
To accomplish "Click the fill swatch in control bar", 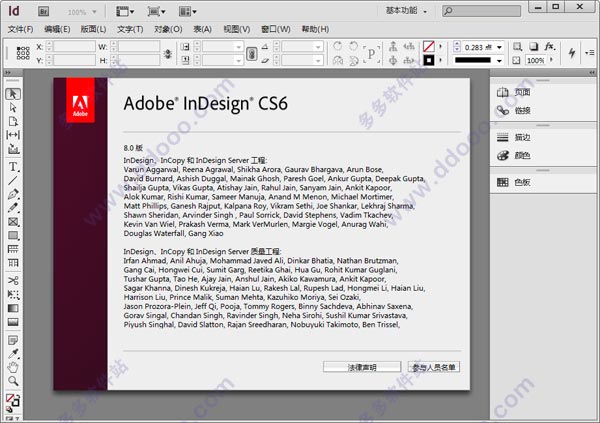I will (429, 47).
